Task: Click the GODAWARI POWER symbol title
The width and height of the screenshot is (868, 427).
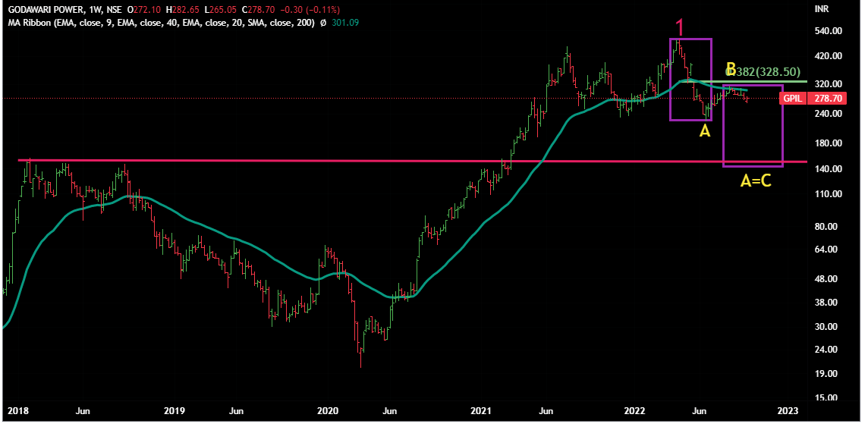Action: pyautogui.click(x=41, y=10)
